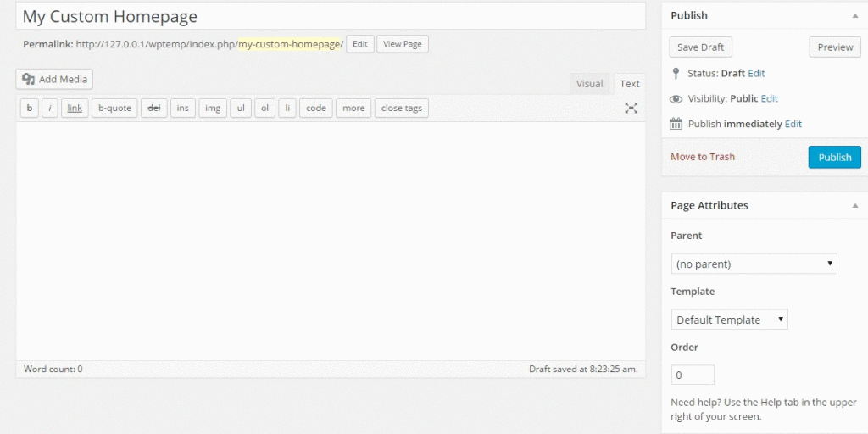Insert inserted text with ins button
This screenshot has height=434, width=868.
click(183, 108)
